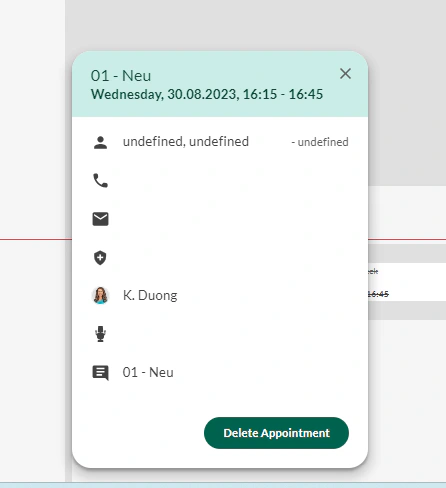The height and width of the screenshot is (488, 446).
Task: Click the red current-time line marker
Action: click(x=407, y=239)
